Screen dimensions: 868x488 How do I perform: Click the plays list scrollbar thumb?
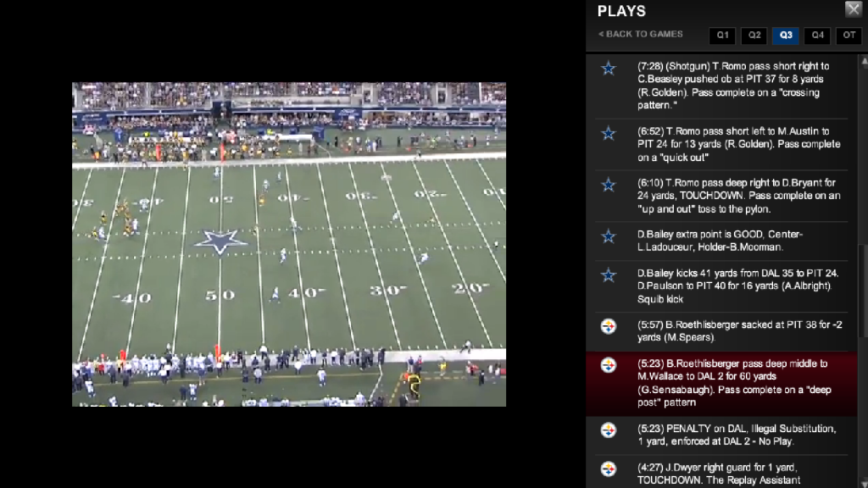[x=863, y=291]
